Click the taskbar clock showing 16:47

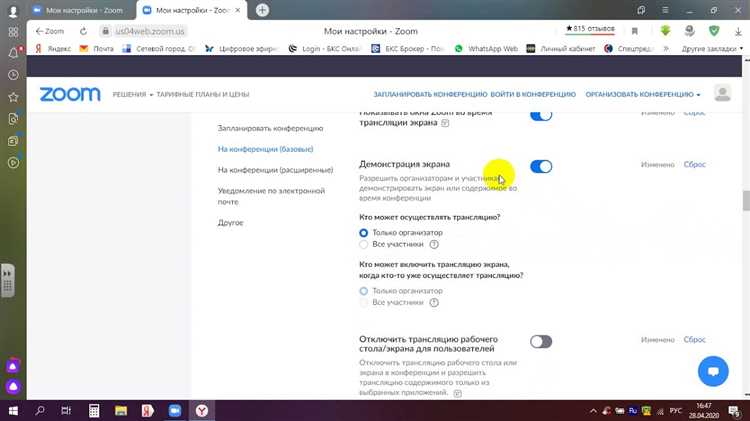click(x=704, y=410)
